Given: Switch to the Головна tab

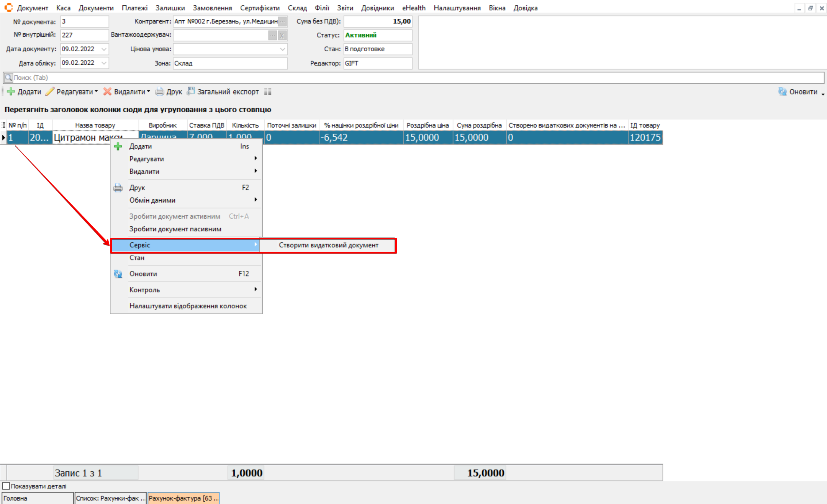Looking at the screenshot, I should [36, 498].
